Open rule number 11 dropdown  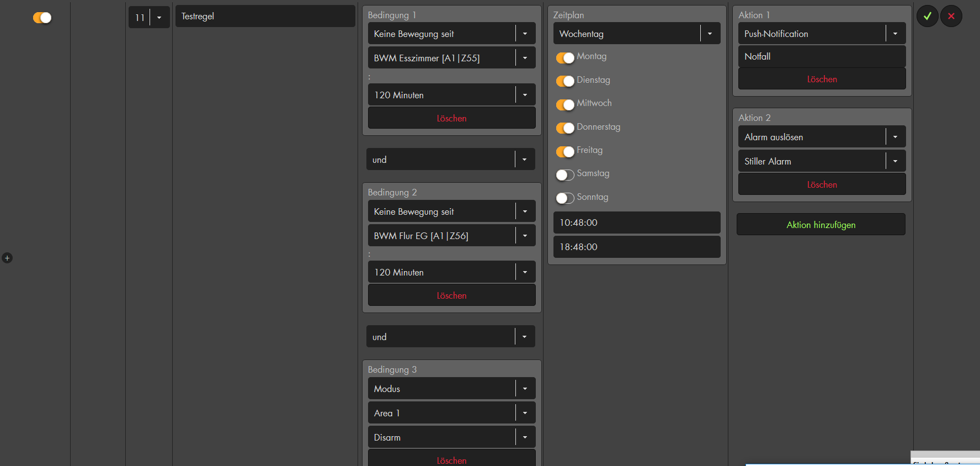pyautogui.click(x=149, y=18)
